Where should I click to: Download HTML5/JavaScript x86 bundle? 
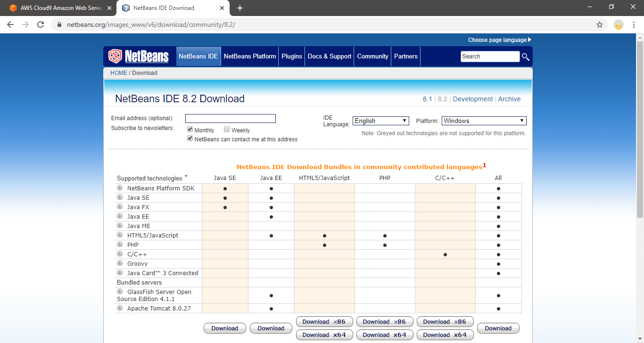click(324, 322)
